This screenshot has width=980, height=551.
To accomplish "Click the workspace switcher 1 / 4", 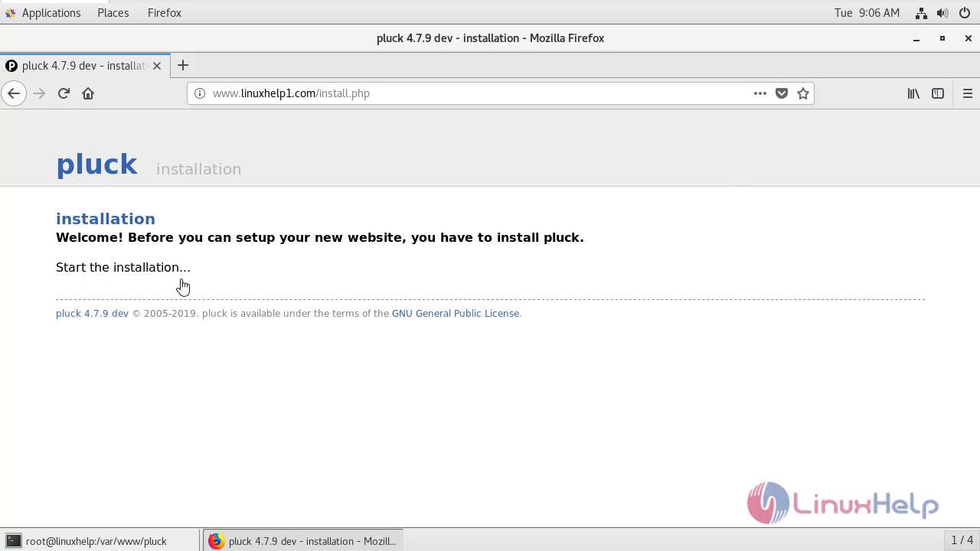I will (962, 540).
